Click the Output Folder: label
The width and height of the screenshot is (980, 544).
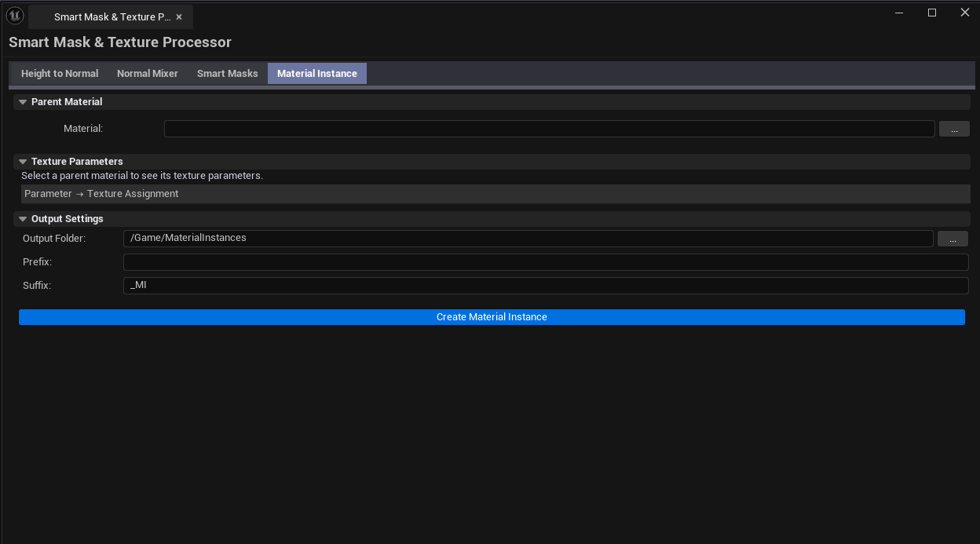[54, 239]
